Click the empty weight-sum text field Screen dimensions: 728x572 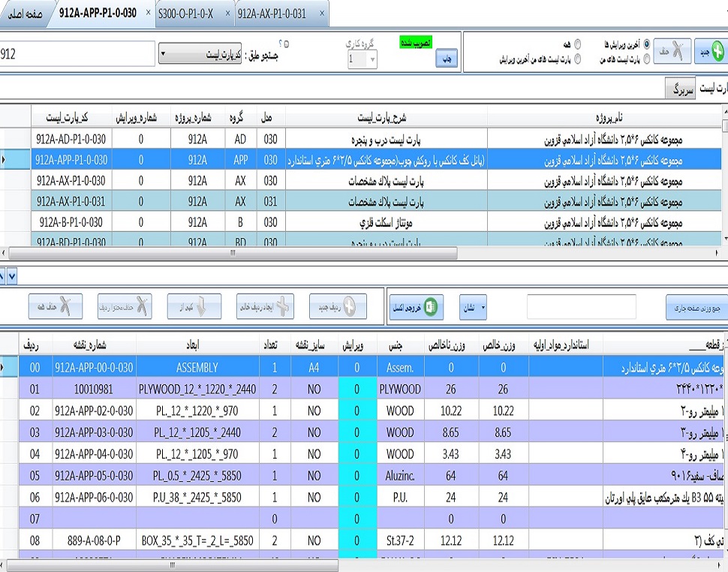click(582, 307)
